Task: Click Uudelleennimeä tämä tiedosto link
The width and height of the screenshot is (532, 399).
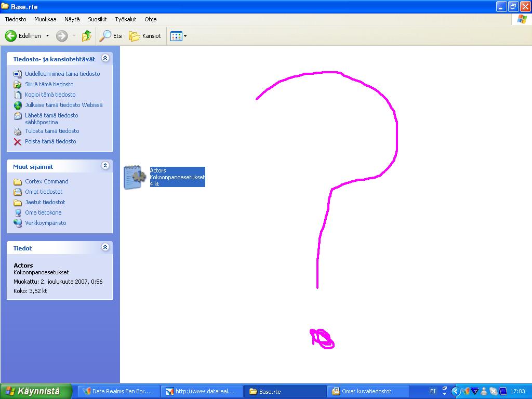Action: pos(62,74)
